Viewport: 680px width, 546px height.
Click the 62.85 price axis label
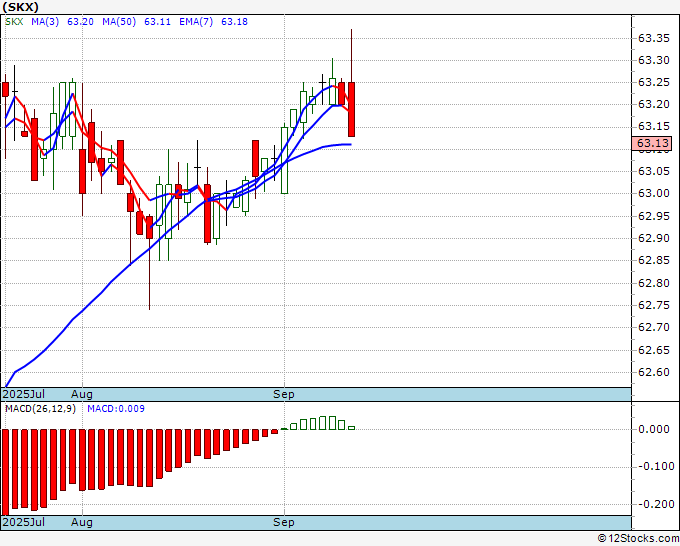coord(654,260)
